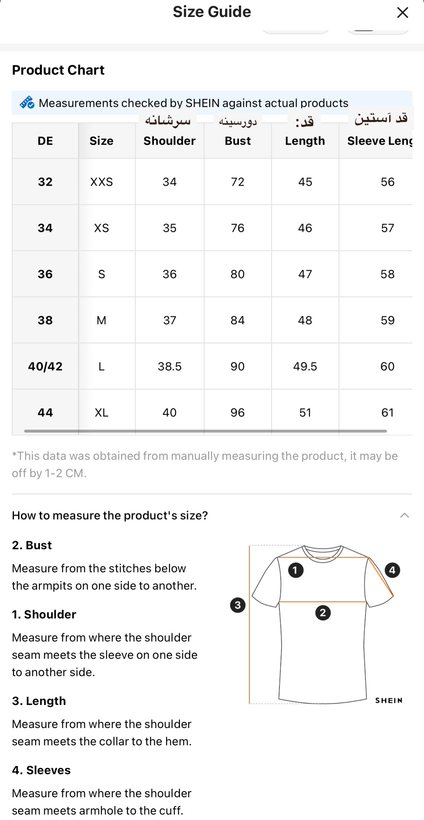Image resolution: width=424 pixels, height=820 pixels.
Task: Click marker 1 on the shirt diagram
Action: click(x=296, y=570)
